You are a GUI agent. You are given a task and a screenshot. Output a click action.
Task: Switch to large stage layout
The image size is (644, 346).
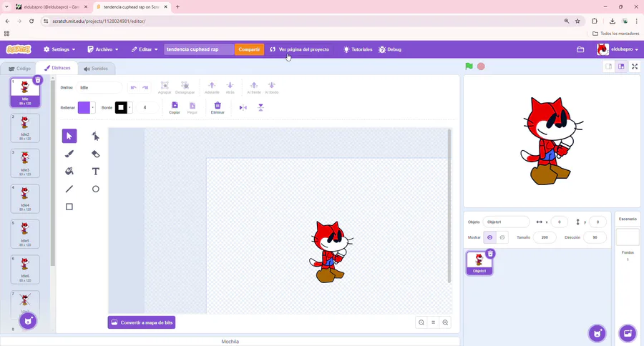[621, 66]
